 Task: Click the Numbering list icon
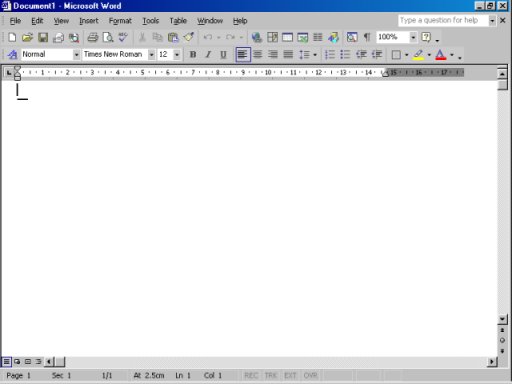point(330,54)
